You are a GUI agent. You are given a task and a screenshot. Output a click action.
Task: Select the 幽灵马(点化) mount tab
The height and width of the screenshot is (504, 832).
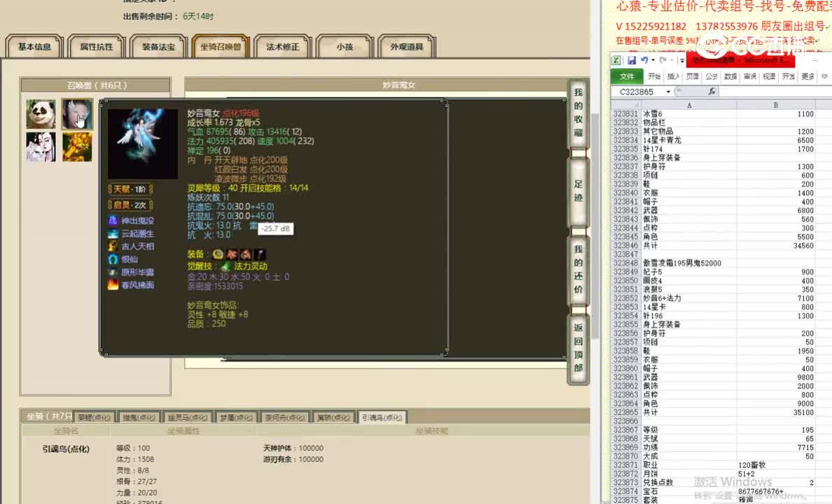(188, 417)
